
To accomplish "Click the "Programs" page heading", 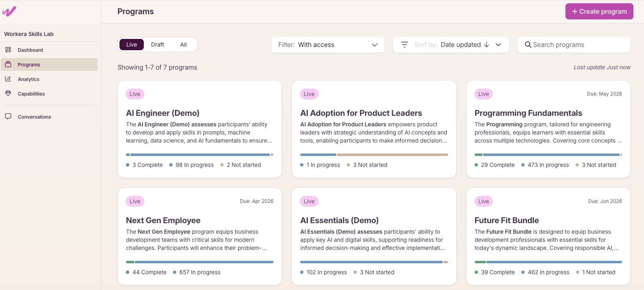I will [x=136, y=11].
